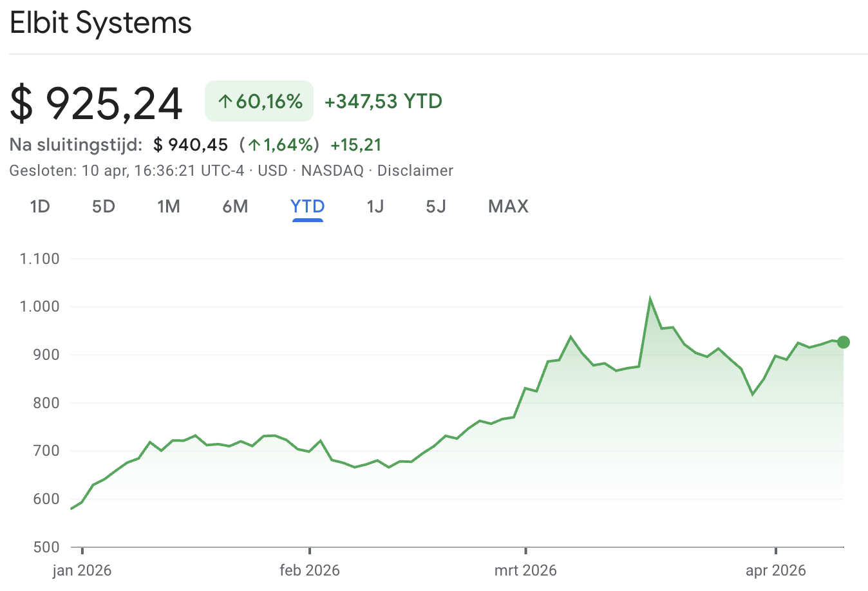
Task: Click the mrt 2026 axis label
Action: tap(525, 570)
